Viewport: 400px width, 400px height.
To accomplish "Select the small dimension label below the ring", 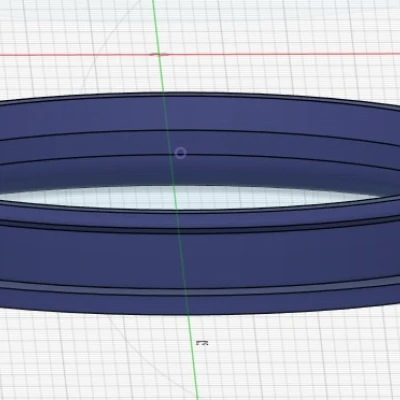I will [x=202, y=343].
